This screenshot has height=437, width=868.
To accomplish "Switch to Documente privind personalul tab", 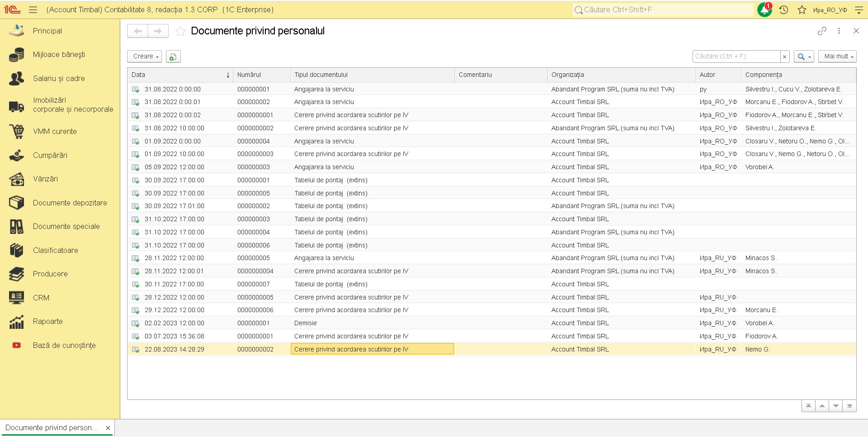I will click(x=52, y=427).
